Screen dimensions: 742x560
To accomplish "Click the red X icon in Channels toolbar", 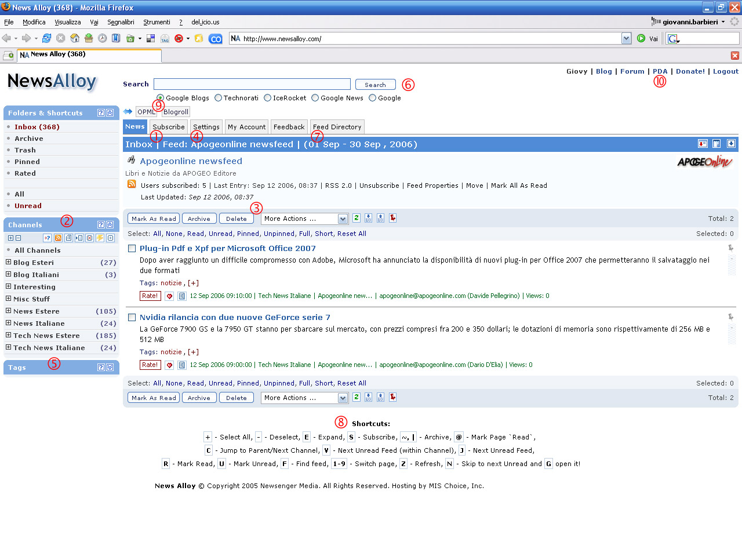I will click(89, 238).
